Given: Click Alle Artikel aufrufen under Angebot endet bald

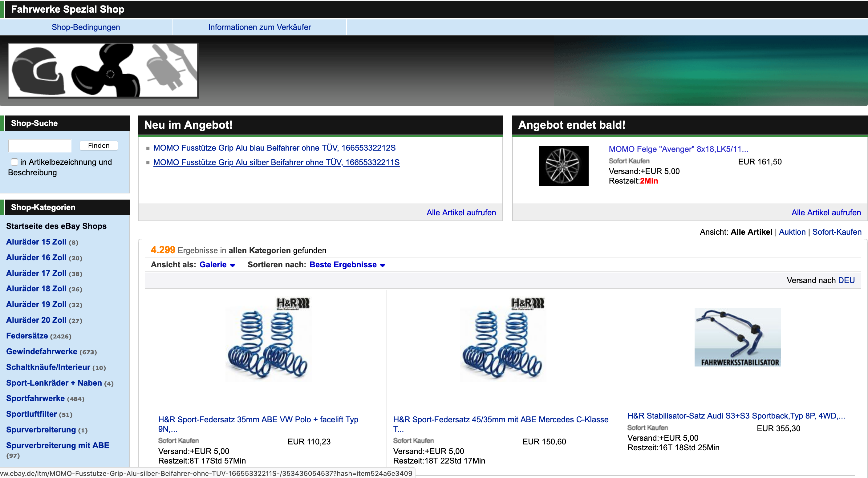Looking at the screenshot, I should pos(826,213).
